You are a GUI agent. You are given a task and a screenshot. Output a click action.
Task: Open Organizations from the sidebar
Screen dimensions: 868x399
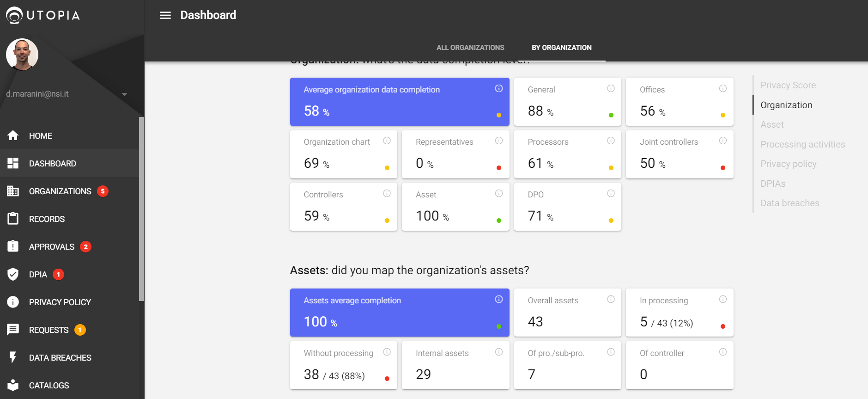click(x=69, y=191)
